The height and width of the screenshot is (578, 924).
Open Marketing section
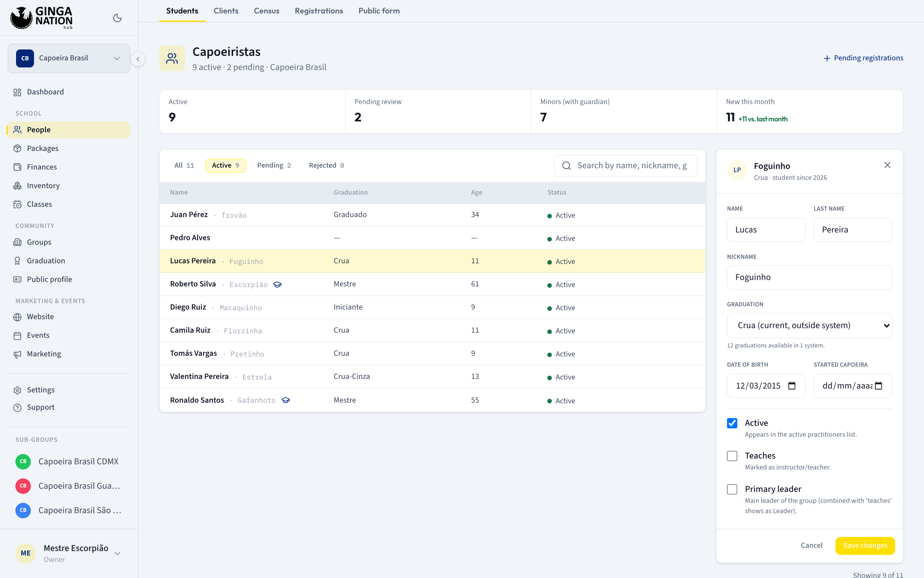69,354
